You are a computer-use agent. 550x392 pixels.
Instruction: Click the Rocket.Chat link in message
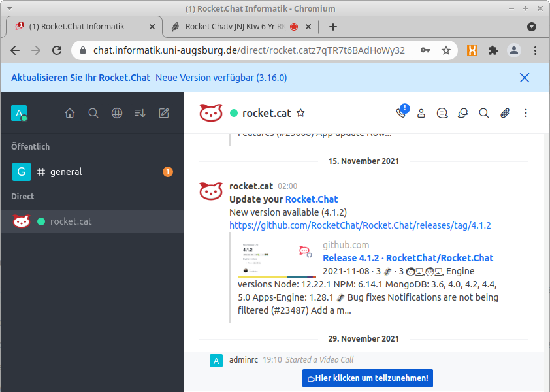point(312,199)
